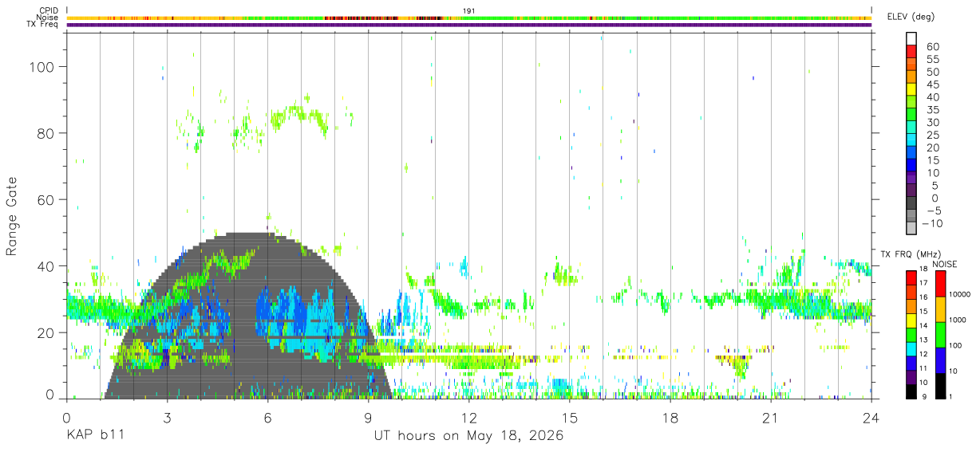Viewport: 980px width, 452px height.
Task: Click the 'UT hours on May 18, 2026' axis title
Action: (469, 437)
